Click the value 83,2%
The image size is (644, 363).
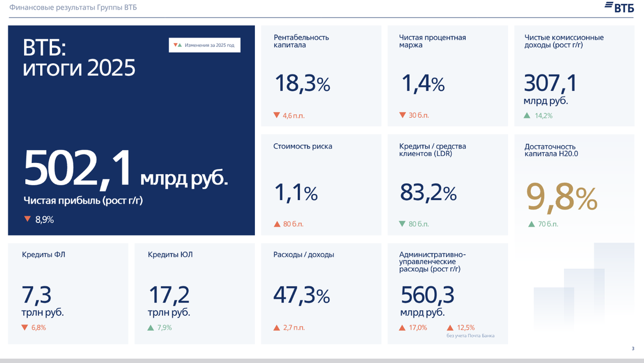click(x=428, y=192)
